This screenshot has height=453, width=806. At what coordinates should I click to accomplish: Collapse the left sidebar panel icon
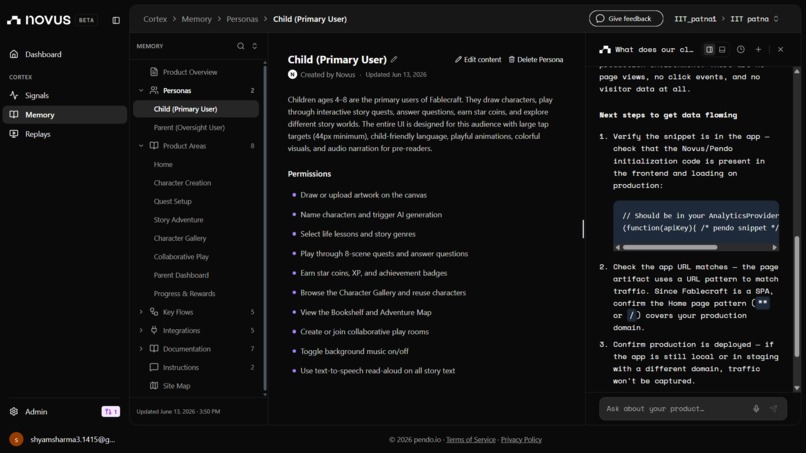tap(116, 20)
